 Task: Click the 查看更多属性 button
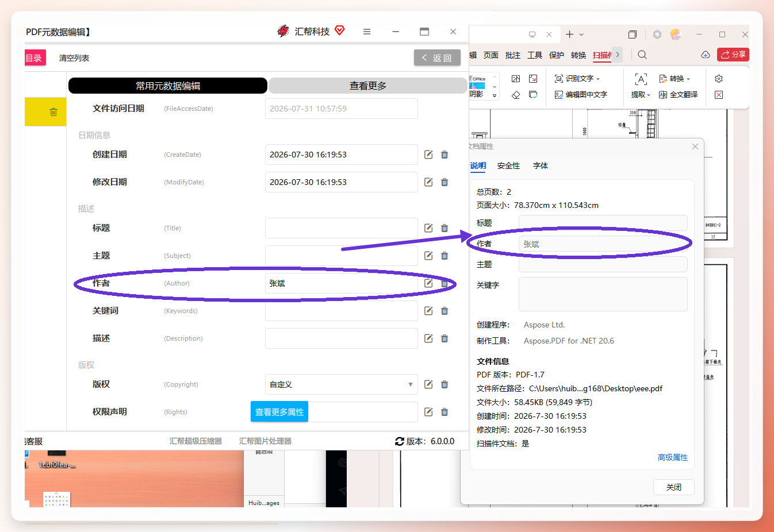(279, 411)
